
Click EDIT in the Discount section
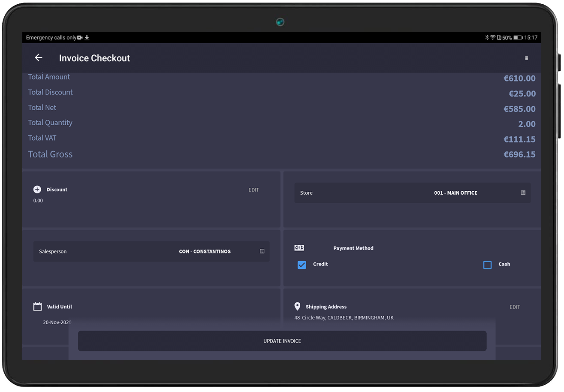coord(253,190)
